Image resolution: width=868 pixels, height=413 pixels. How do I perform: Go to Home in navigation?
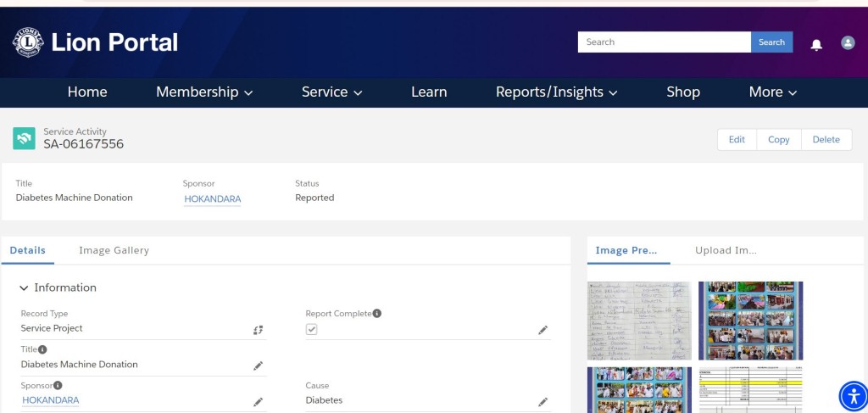click(87, 92)
